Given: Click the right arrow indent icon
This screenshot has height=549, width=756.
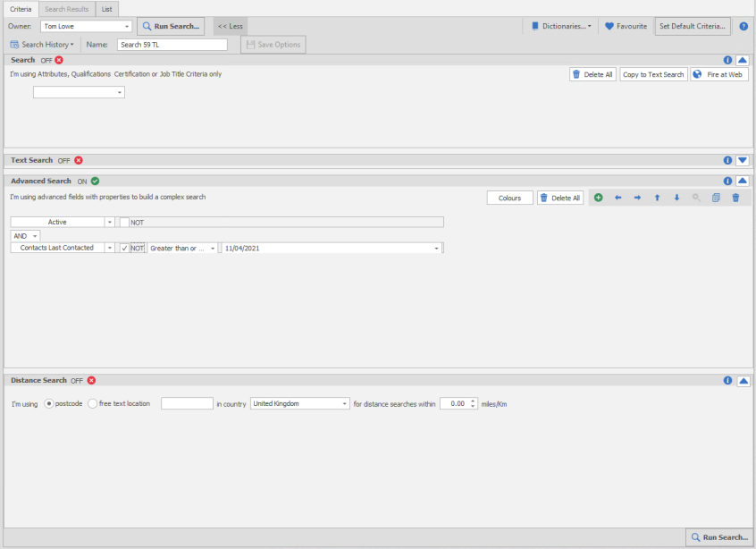Looking at the screenshot, I should coord(637,198).
